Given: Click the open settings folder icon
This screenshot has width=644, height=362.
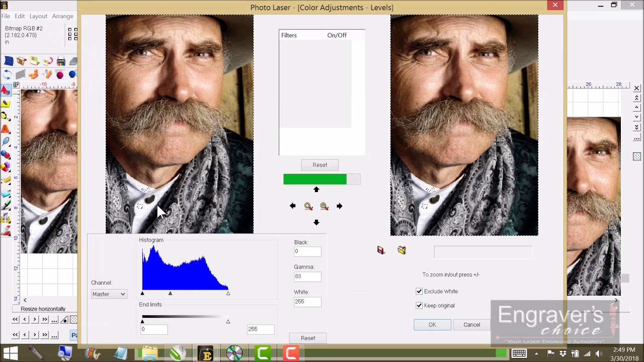Looking at the screenshot, I should tap(401, 250).
